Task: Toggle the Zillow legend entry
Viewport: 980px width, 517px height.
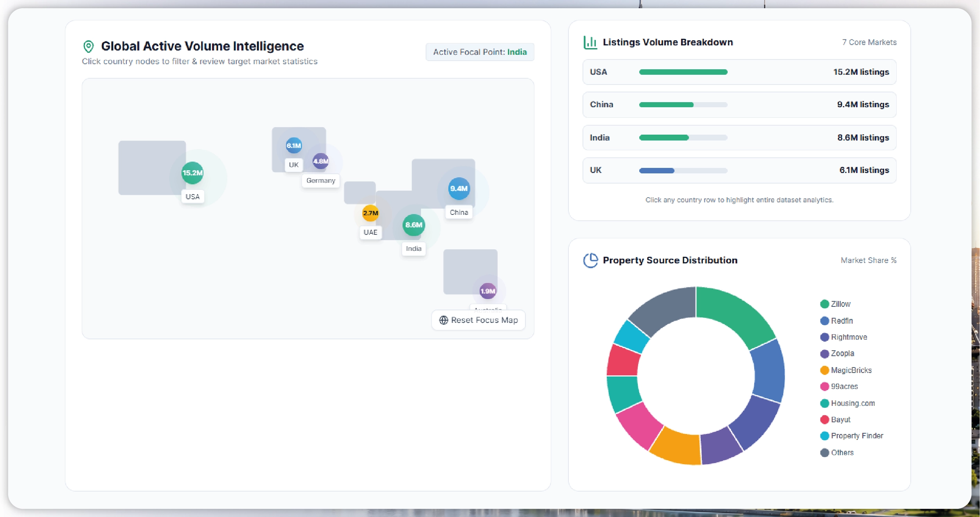Action: click(835, 304)
